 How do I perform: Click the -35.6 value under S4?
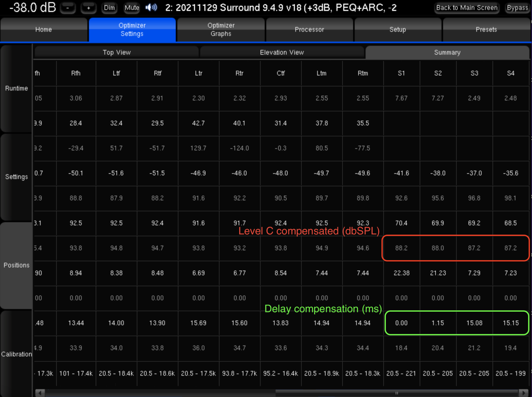[x=511, y=173]
